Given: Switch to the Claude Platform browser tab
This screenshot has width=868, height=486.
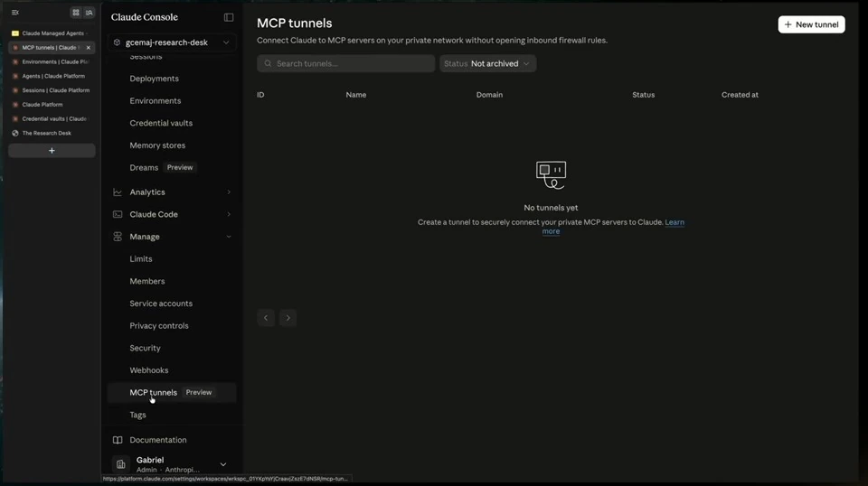Looking at the screenshot, I should tap(52, 105).
